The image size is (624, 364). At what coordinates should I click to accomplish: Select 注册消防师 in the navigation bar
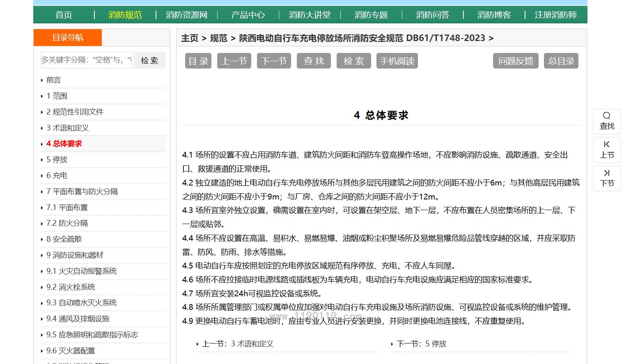click(x=555, y=15)
